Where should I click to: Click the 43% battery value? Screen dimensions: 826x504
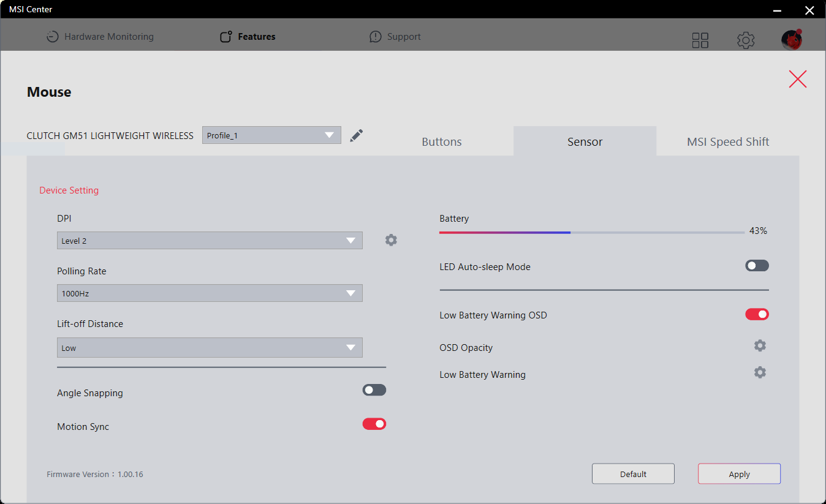pyautogui.click(x=758, y=231)
